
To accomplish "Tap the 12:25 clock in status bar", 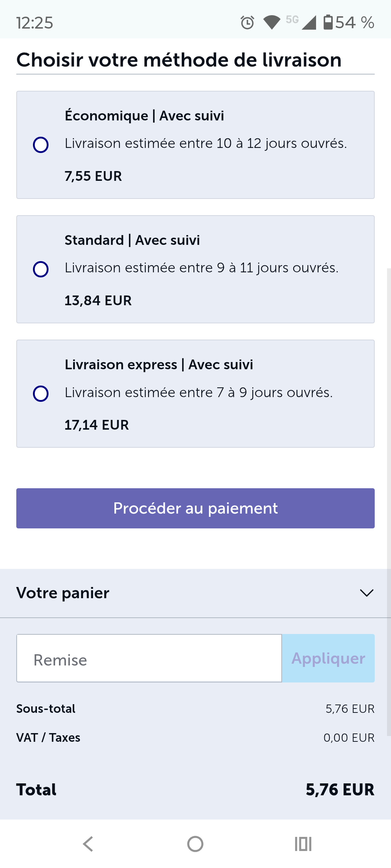I will pos(35,23).
